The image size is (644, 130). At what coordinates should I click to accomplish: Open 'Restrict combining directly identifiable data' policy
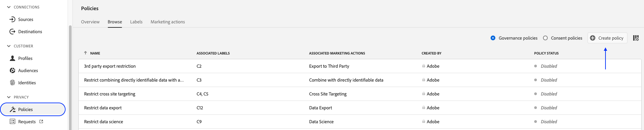click(x=134, y=80)
